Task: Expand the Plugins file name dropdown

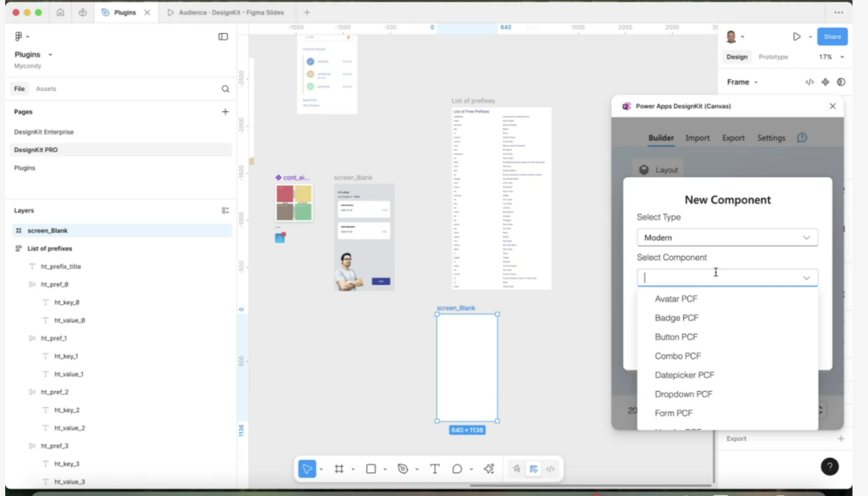Action: (x=50, y=55)
